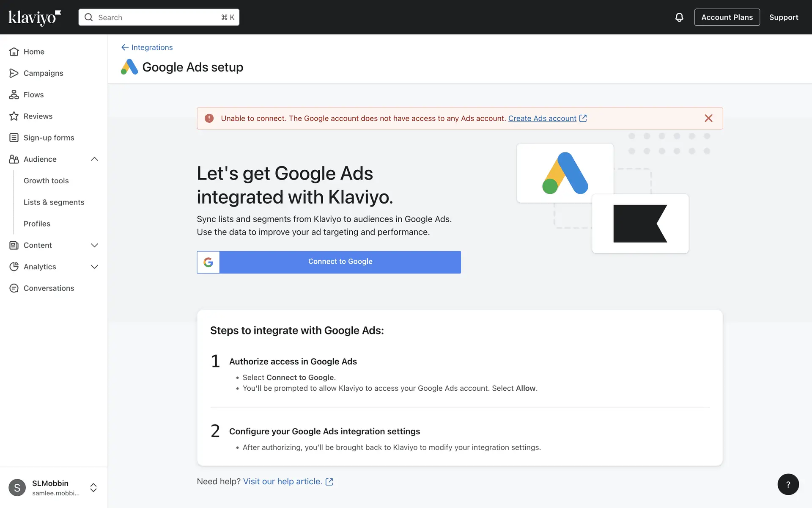The width and height of the screenshot is (812, 508).
Task: Dismiss the Unable to connect error banner
Action: (708, 119)
